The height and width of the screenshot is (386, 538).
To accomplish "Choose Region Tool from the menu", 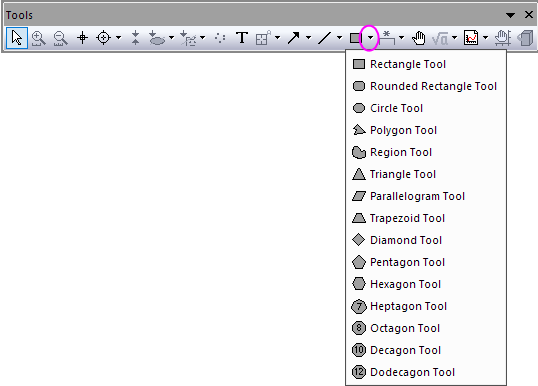I will [426, 152].
